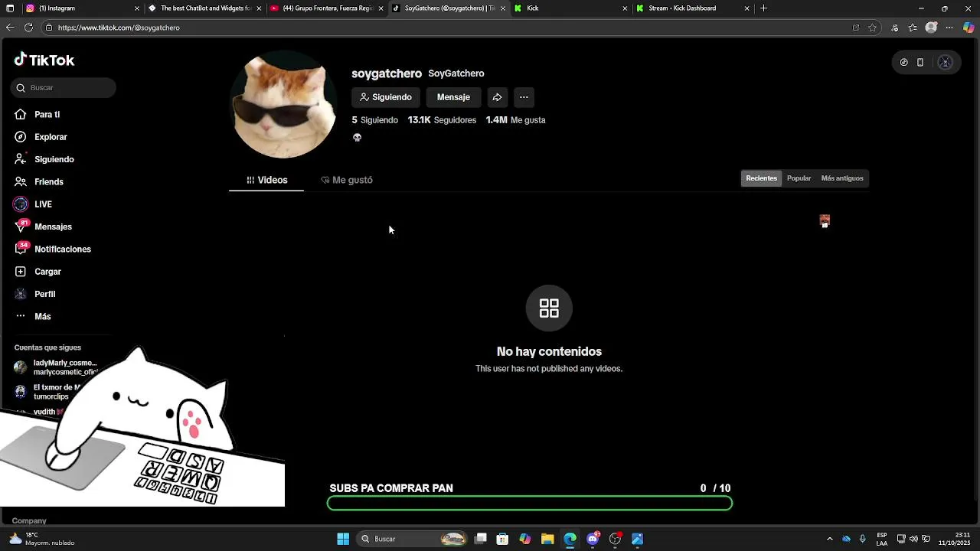
Task: Open the browser media control icon
Action: pyautogui.click(x=895, y=28)
